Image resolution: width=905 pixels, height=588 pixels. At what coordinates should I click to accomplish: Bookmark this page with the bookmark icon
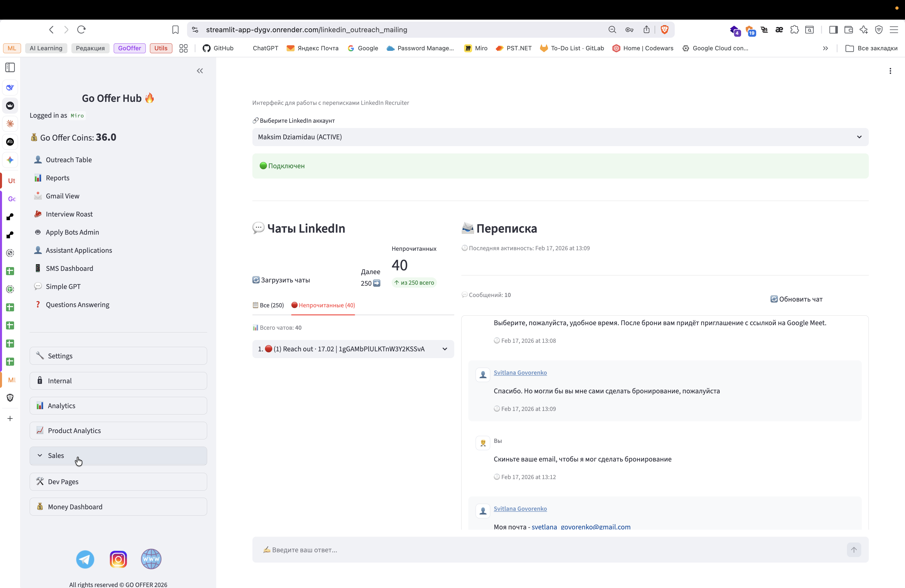175,30
